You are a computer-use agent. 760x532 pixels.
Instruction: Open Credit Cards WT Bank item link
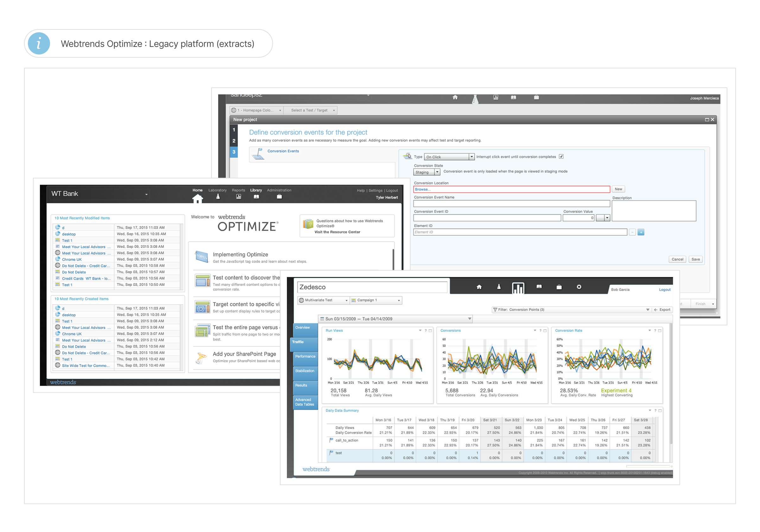tap(86, 279)
